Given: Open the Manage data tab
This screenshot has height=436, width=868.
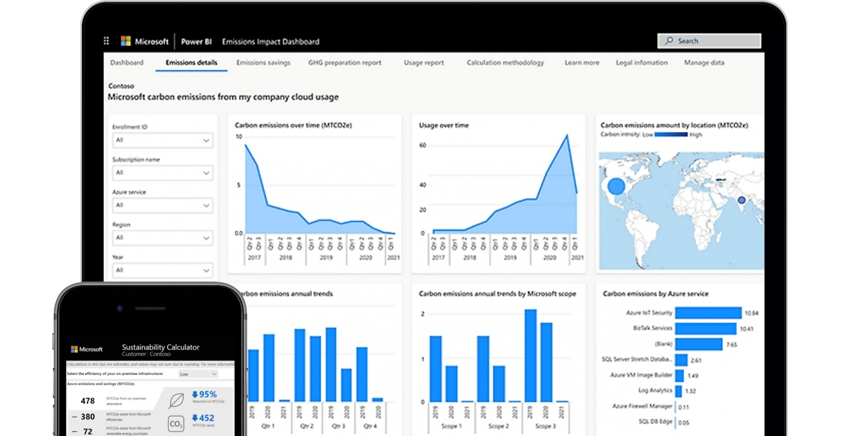Looking at the screenshot, I should pos(704,63).
